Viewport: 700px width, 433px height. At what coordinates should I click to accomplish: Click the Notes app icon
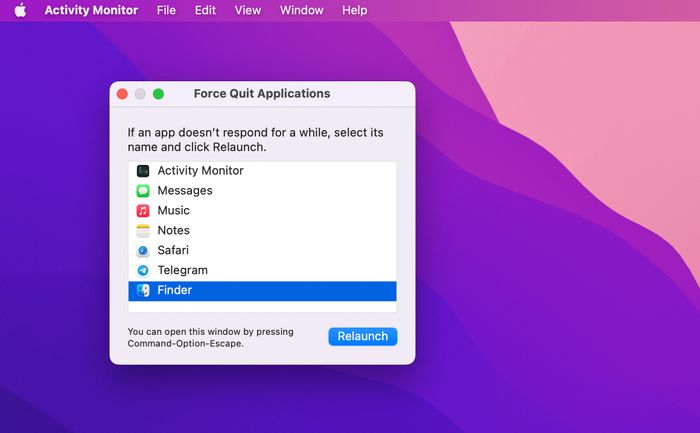143,230
